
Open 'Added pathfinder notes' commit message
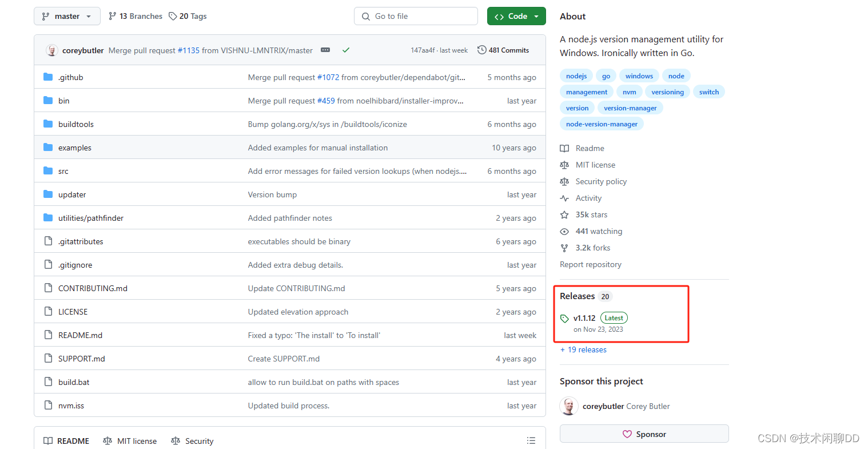[x=290, y=218]
